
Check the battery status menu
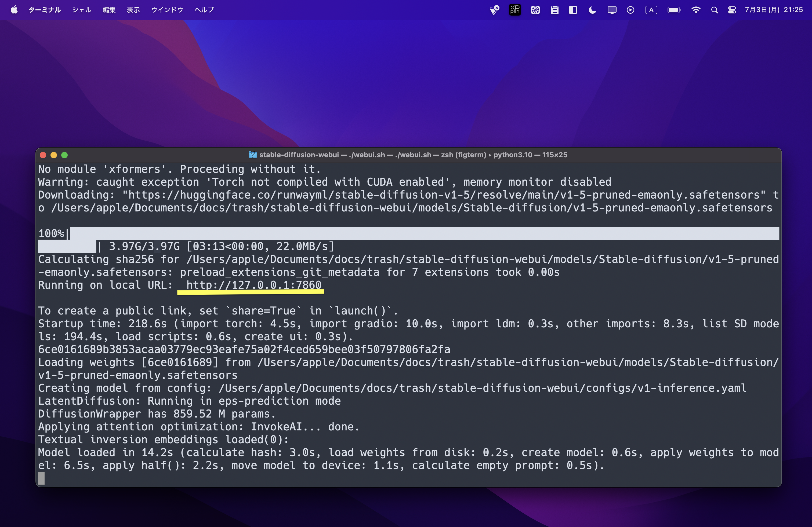[x=674, y=10]
